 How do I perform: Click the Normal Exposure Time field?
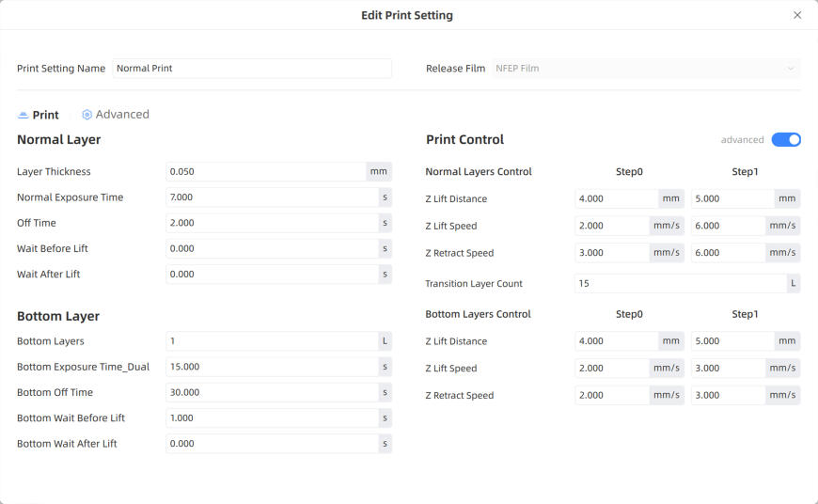(273, 197)
